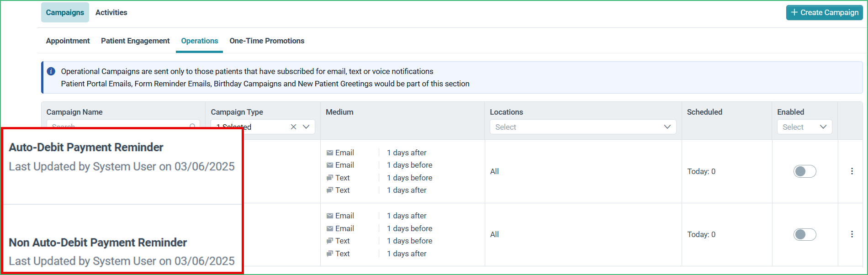Image resolution: width=868 pixels, height=275 pixels.
Task: Click last Text chat icon in Non Auto-Debit row
Action: click(330, 254)
